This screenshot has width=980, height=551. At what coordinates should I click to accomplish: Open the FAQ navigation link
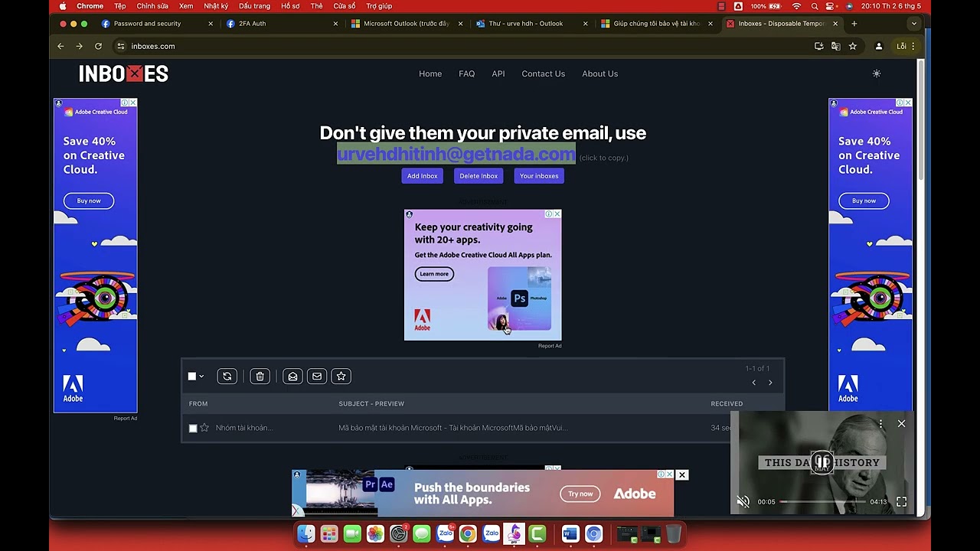coord(467,73)
